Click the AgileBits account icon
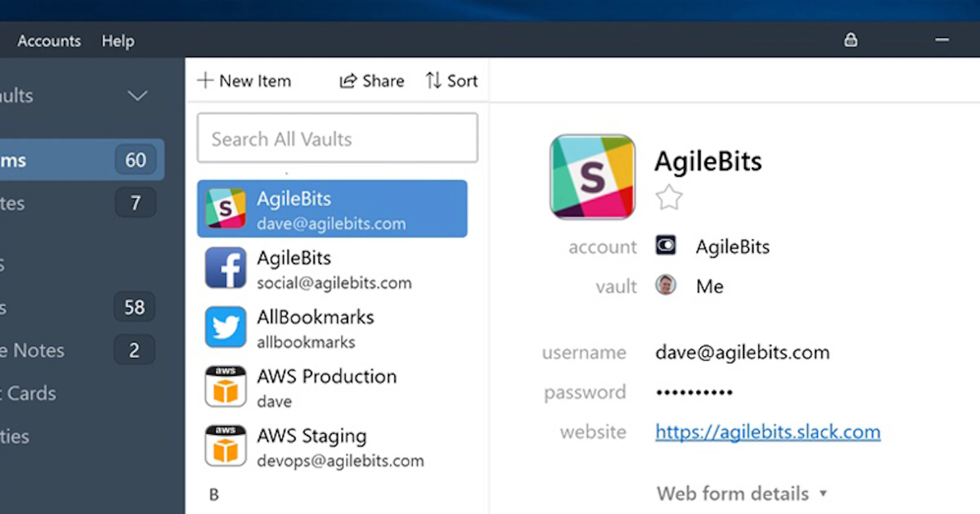This screenshot has width=980, height=514. click(x=666, y=245)
